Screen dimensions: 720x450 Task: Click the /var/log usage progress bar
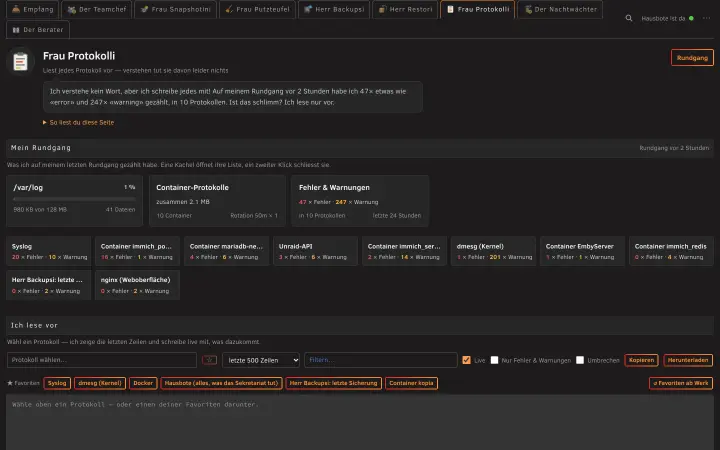(74, 199)
